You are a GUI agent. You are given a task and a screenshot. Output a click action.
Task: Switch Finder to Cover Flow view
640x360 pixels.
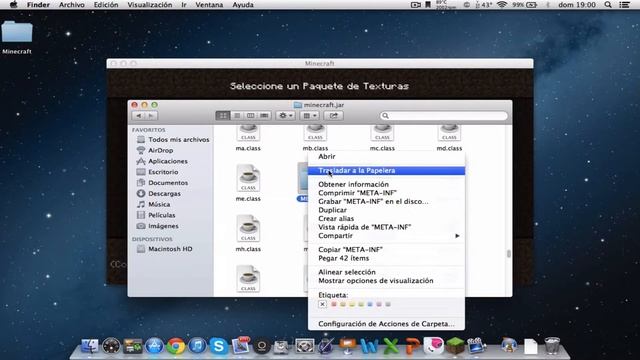click(x=264, y=116)
